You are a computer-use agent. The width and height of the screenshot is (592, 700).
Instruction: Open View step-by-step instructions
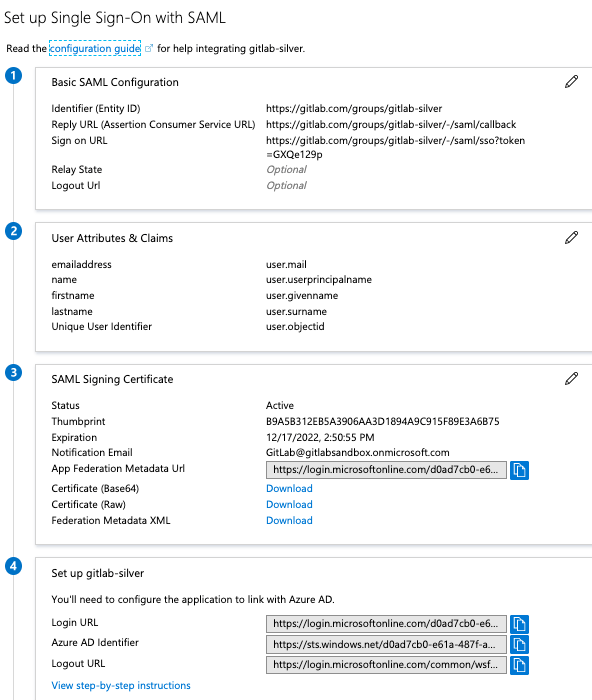click(x=121, y=685)
